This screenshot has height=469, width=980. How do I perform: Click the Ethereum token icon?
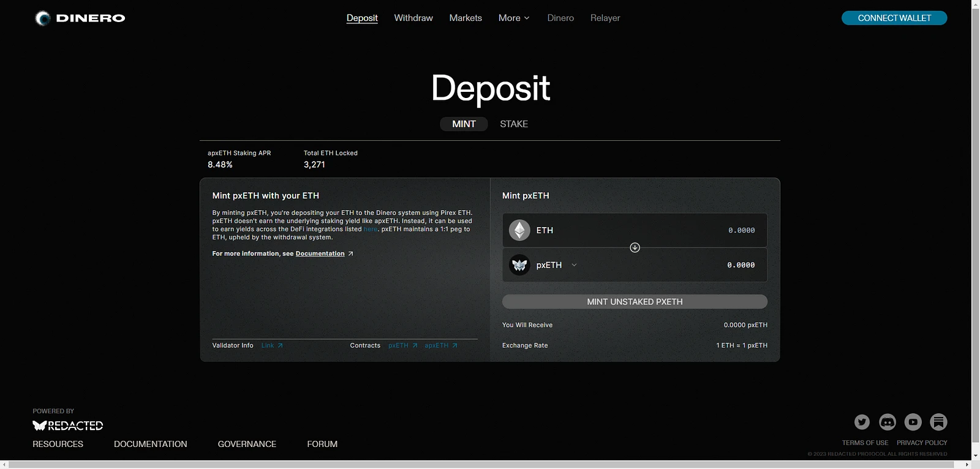pos(519,230)
